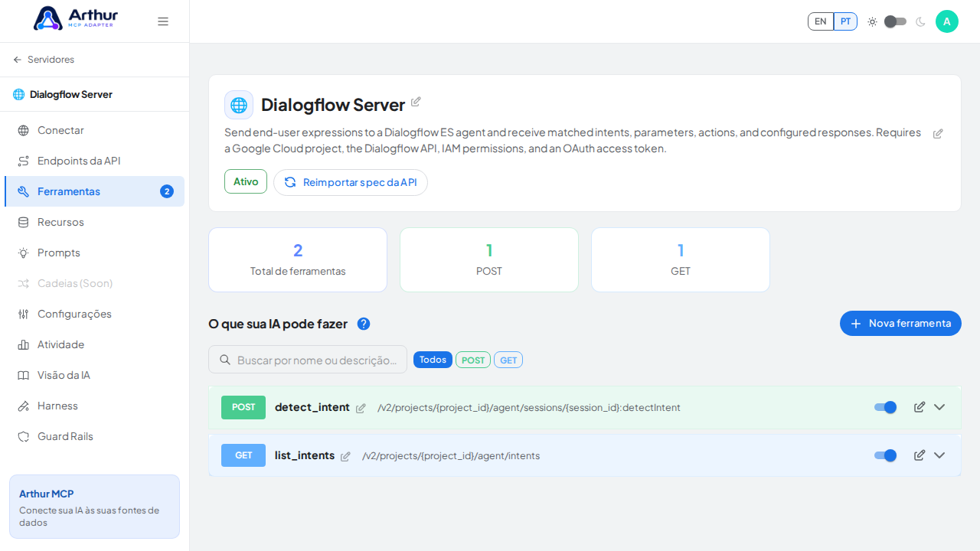Click the POST count card

[x=489, y=259]
